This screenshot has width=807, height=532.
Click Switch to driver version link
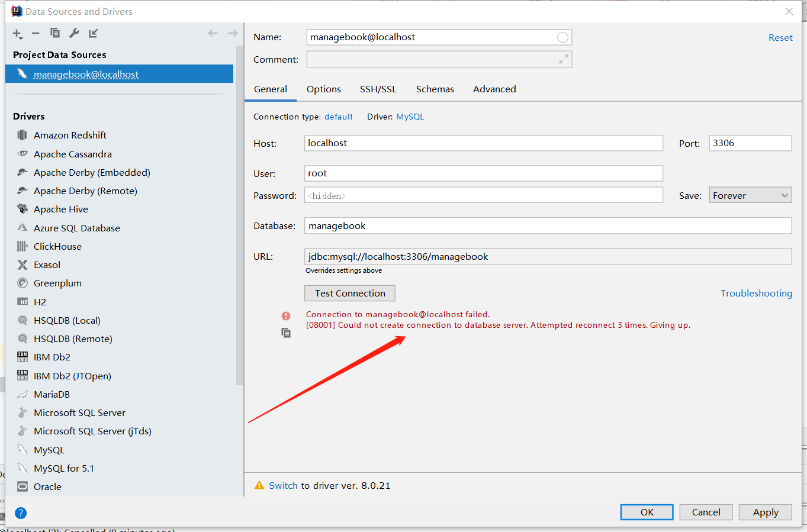[x=283, y=485]
